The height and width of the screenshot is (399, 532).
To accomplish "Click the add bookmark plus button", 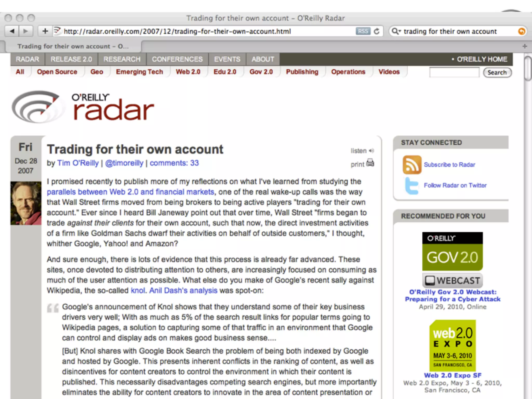I will (x=45, y=31).
